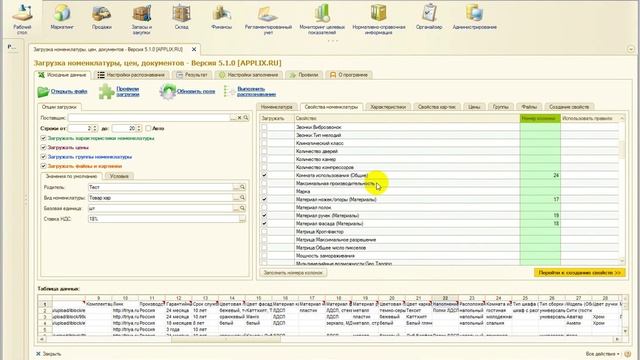Click the Открыть файл link
Screen dimensions: 640x360
click(69, 91)
